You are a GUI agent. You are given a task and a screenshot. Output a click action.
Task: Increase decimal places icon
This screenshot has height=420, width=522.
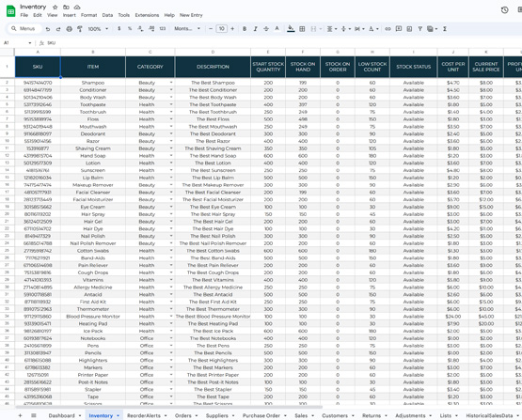tap(151, 28)
